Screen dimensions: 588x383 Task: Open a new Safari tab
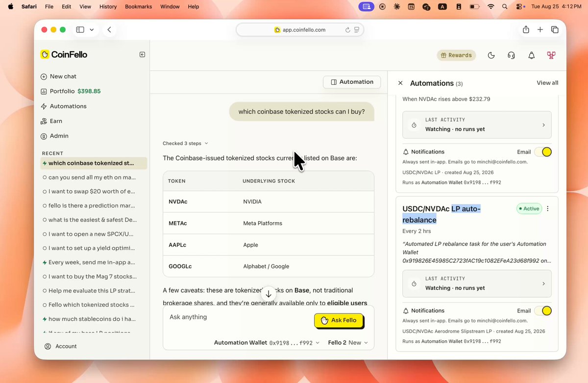(x=540, y=29)
